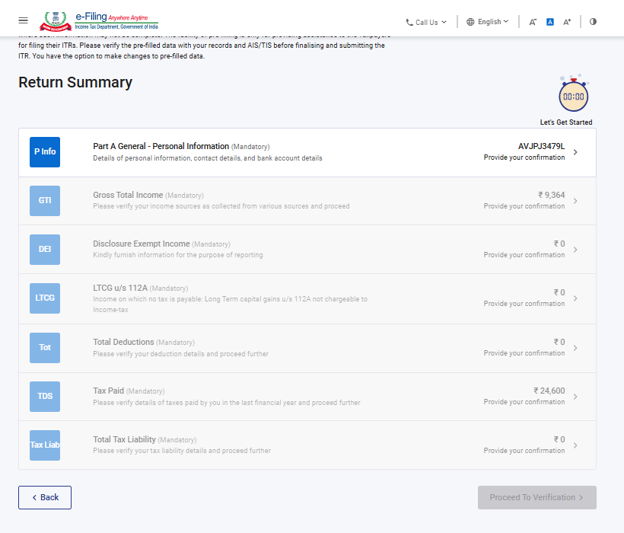Open the hamburger menu icon
The image size is (624, 533).
[23, 21]
